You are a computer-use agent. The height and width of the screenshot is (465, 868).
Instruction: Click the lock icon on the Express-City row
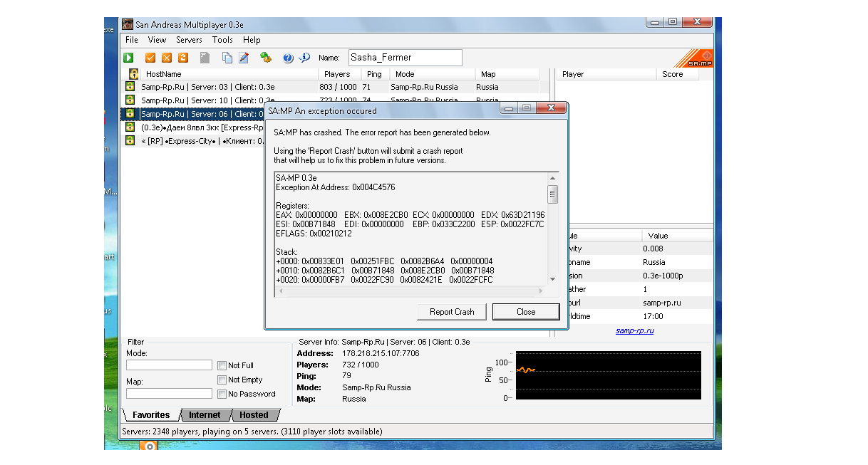[130, 140]
